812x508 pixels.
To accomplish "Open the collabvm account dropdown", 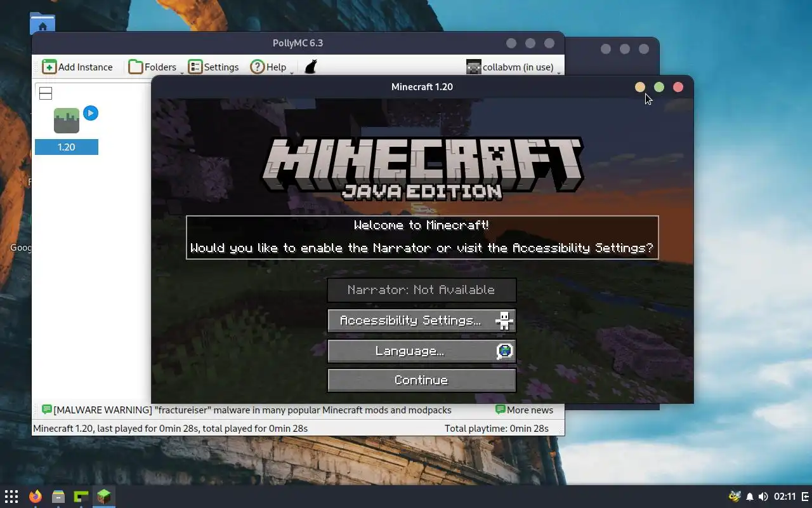I will tap(514, 67).
